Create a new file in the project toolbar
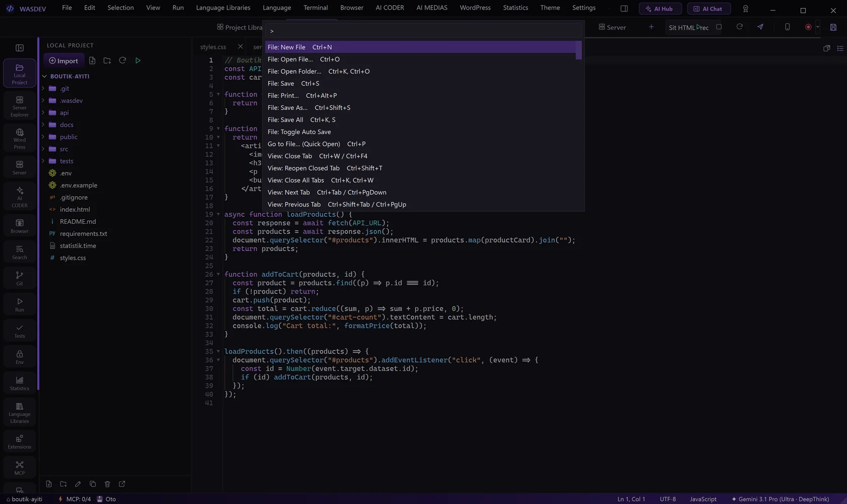The height and width of the screenshot is (504, 847). click(x=92, y=60)
